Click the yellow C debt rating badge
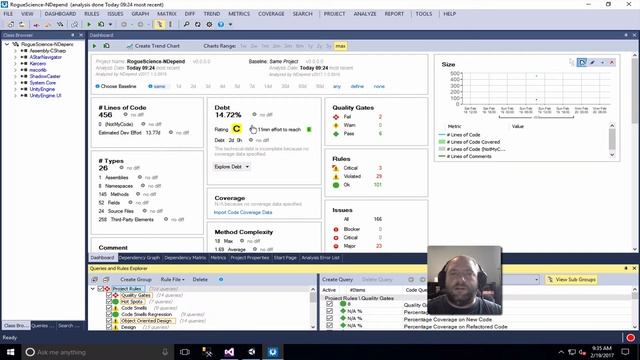Screen dimensions: 640x360 click(236, 129)
